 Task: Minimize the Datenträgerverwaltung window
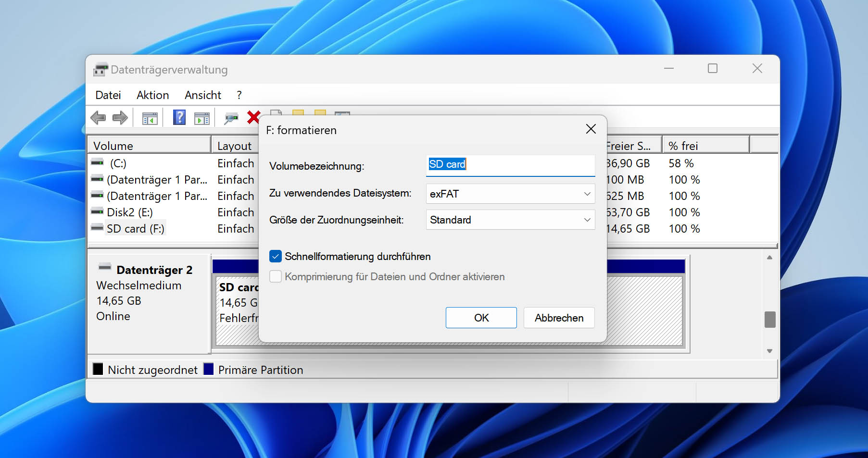(x=669, y=69)
